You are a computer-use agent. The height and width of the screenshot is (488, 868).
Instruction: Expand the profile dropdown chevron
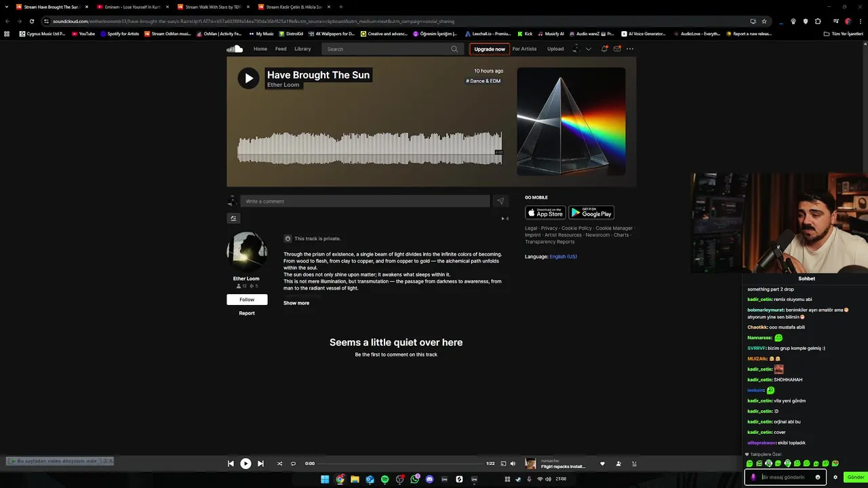[x=588, y=49]
